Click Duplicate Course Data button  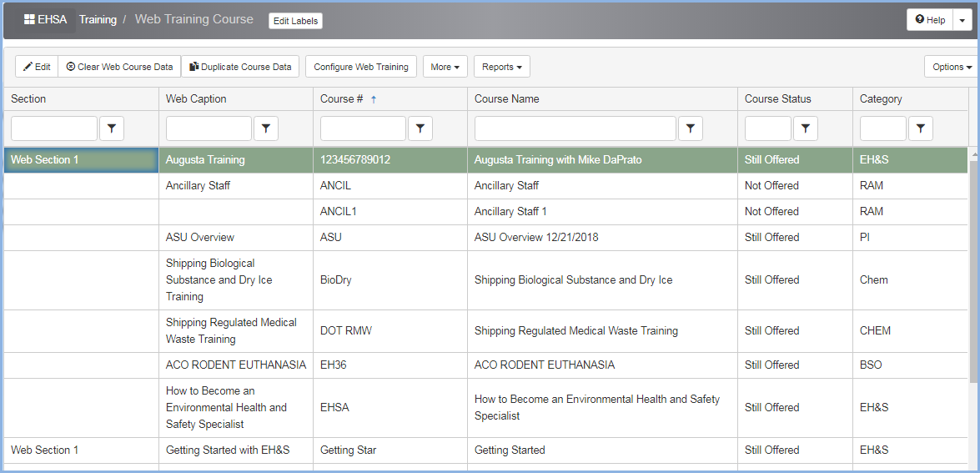click(x=241, y=67)
